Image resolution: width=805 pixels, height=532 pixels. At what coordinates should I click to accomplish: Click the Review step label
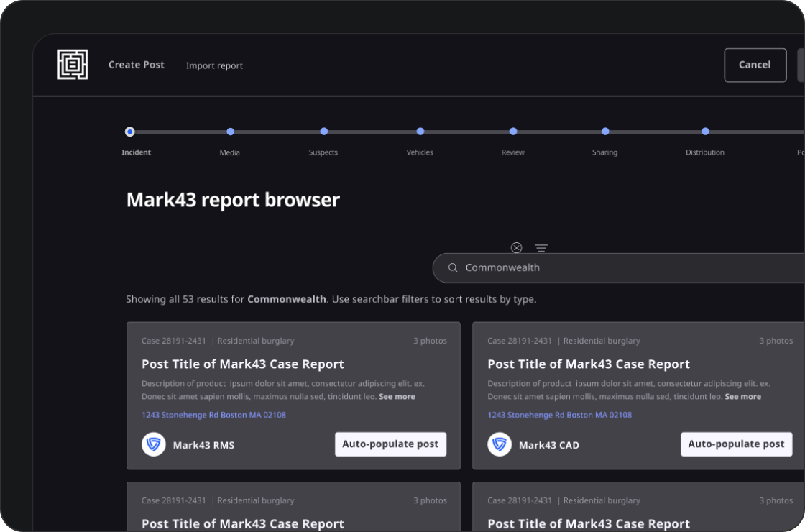pyautogui.click(x=513, y=152)
